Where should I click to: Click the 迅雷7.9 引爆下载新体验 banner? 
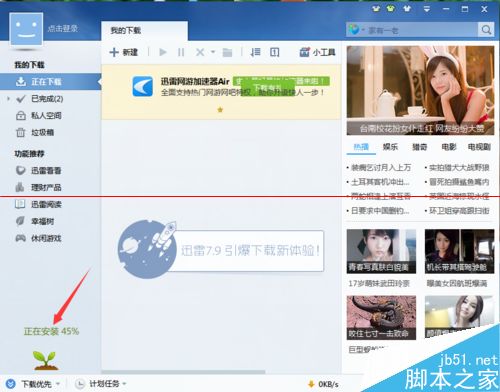pos(221,250)
